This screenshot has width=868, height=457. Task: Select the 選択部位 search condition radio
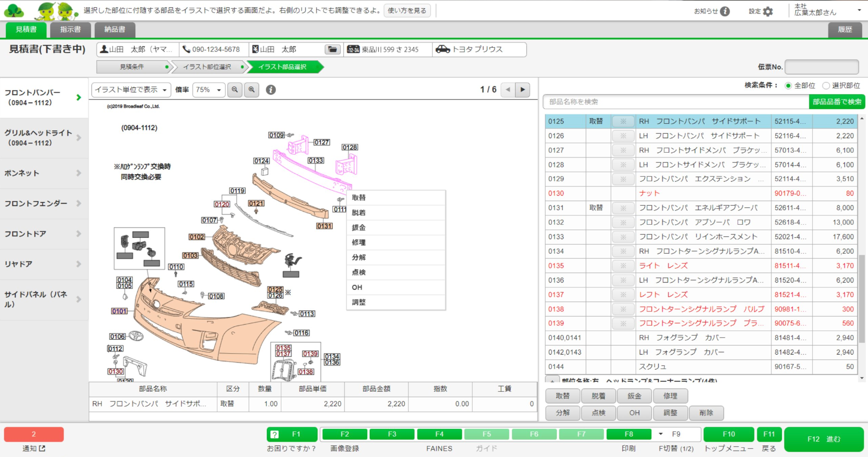pos(826,86)
